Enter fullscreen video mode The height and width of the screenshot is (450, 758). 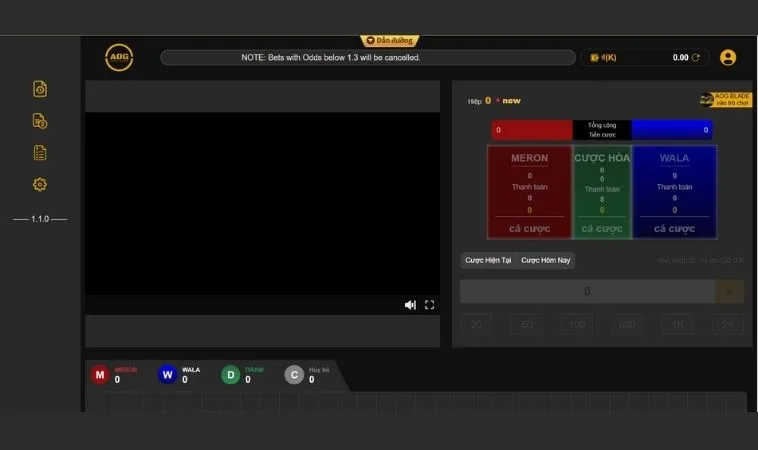(430, 305)
